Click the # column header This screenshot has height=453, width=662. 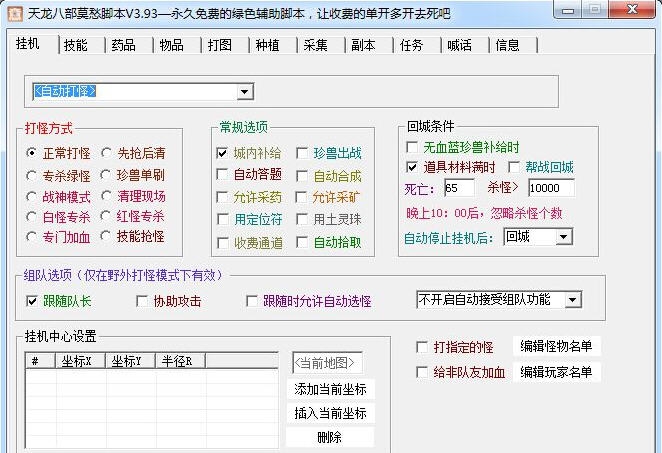click(41, 361)
